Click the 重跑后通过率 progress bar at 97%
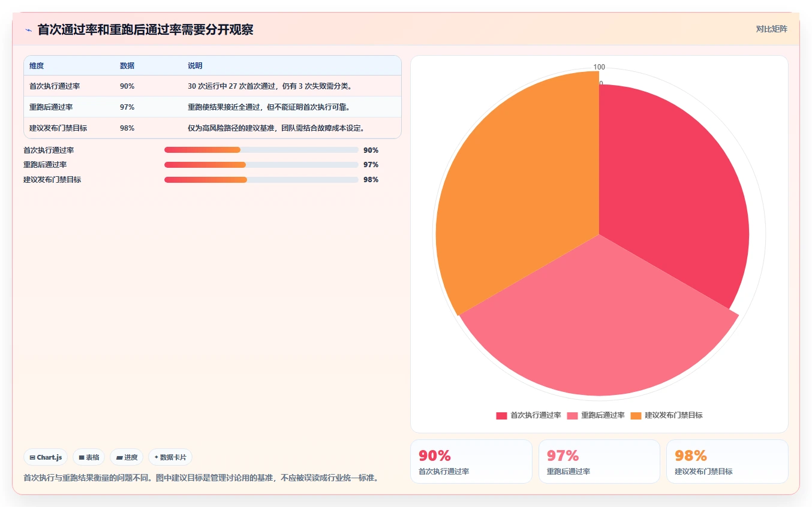The height and width of the screenshot is (507, 812). [261, 165]
